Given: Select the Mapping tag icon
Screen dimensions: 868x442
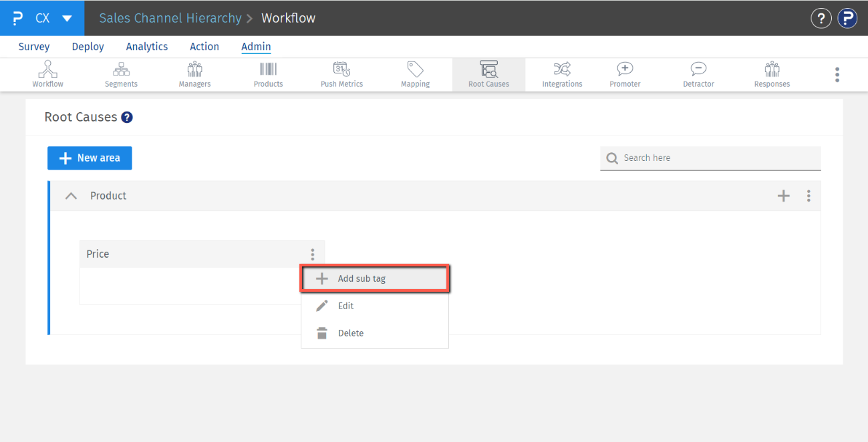Looking at the screenshot, I should point(415,74).
